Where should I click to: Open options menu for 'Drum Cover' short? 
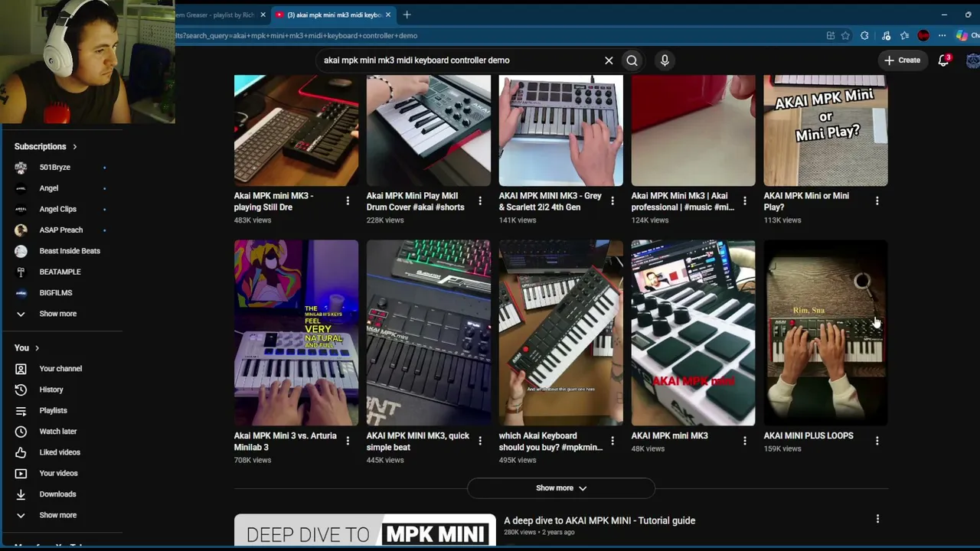[x=480, y=201]
